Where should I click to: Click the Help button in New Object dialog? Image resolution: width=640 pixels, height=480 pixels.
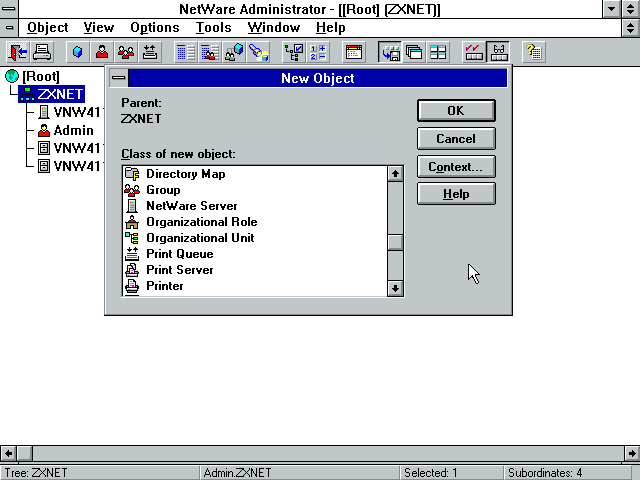coord(456,194)
